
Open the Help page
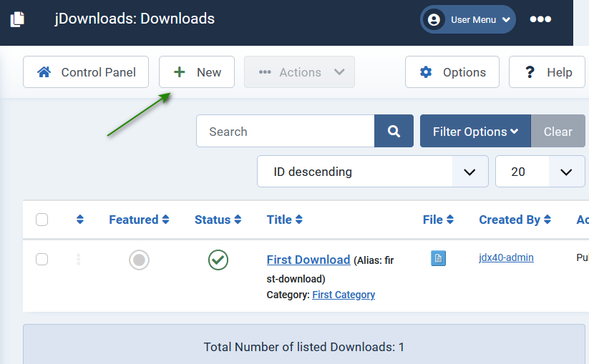click(x=547, y=72)
